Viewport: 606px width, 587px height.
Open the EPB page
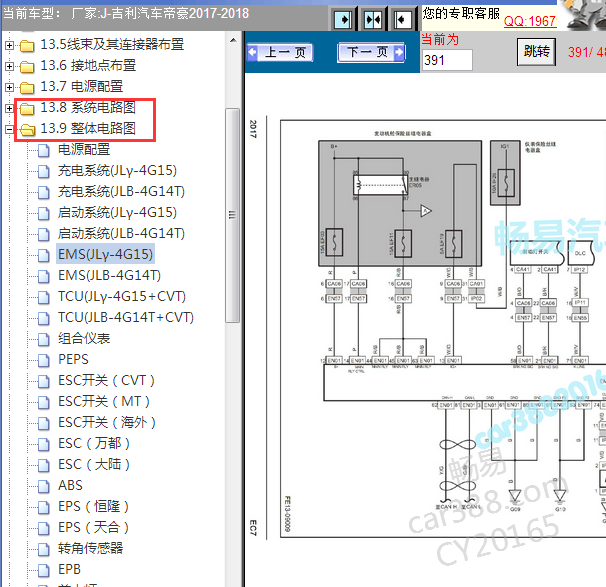pyautogui.click(x=70, y=569)
